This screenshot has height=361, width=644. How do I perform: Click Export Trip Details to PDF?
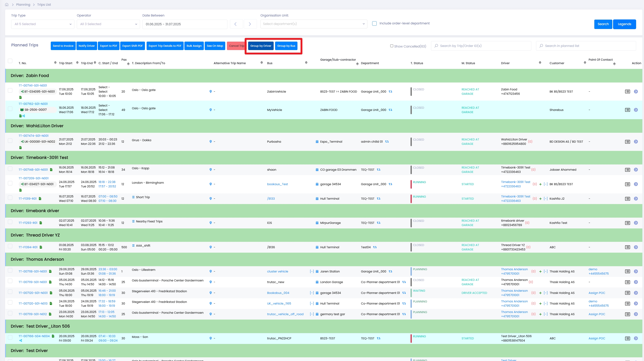165,46
